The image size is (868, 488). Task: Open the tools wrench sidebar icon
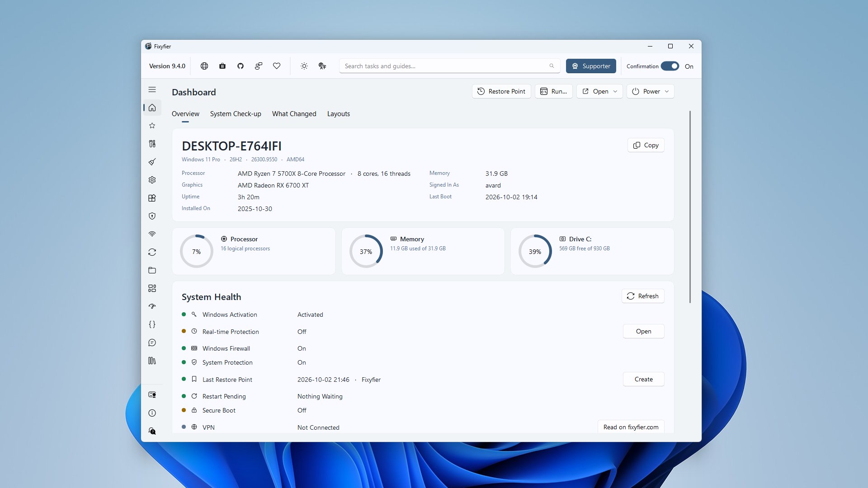click(x=152, y=144)
